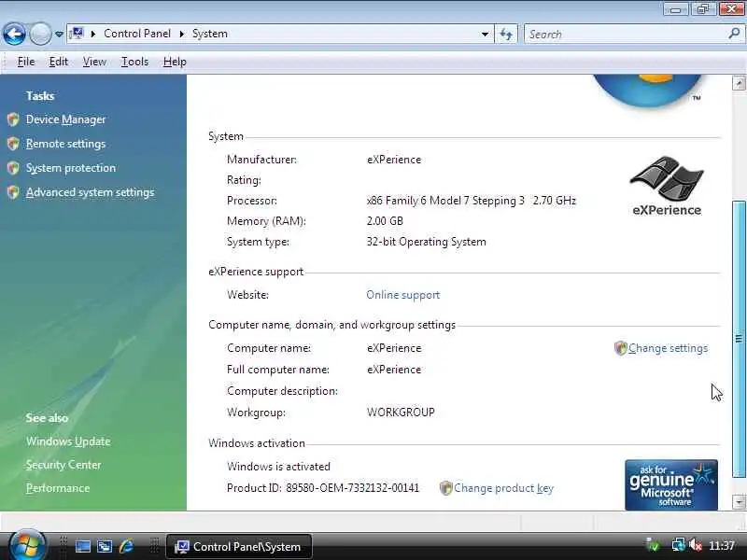Open the File menu

coord(26,62)
